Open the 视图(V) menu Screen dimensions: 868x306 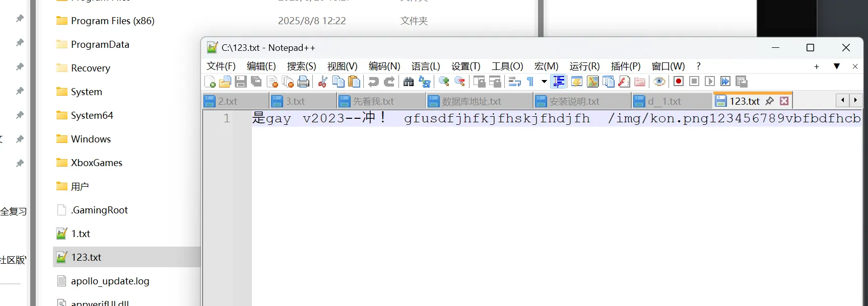pos(343,66)
